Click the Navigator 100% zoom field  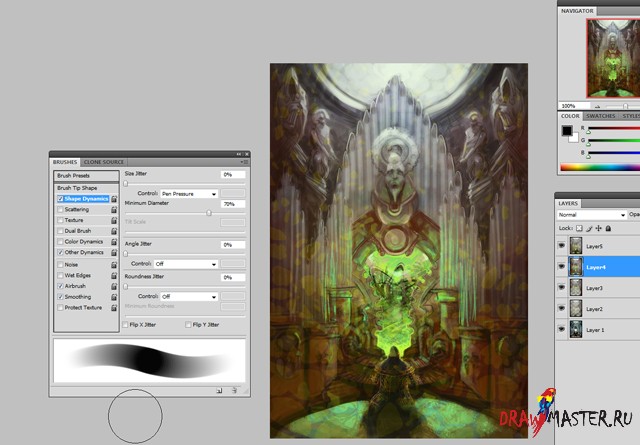click(573, 106)
